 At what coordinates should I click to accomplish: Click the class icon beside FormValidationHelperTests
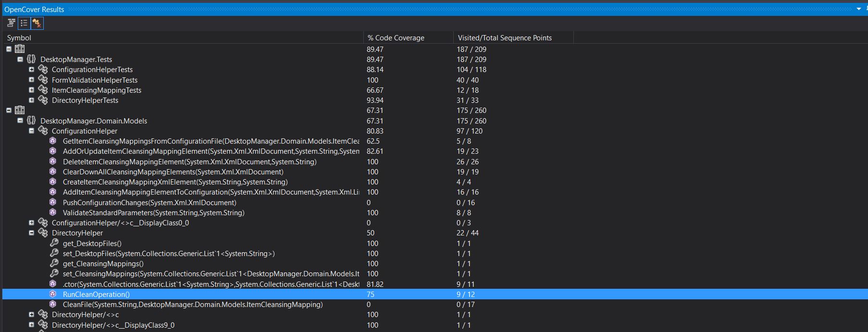click(x=43, y=80)
